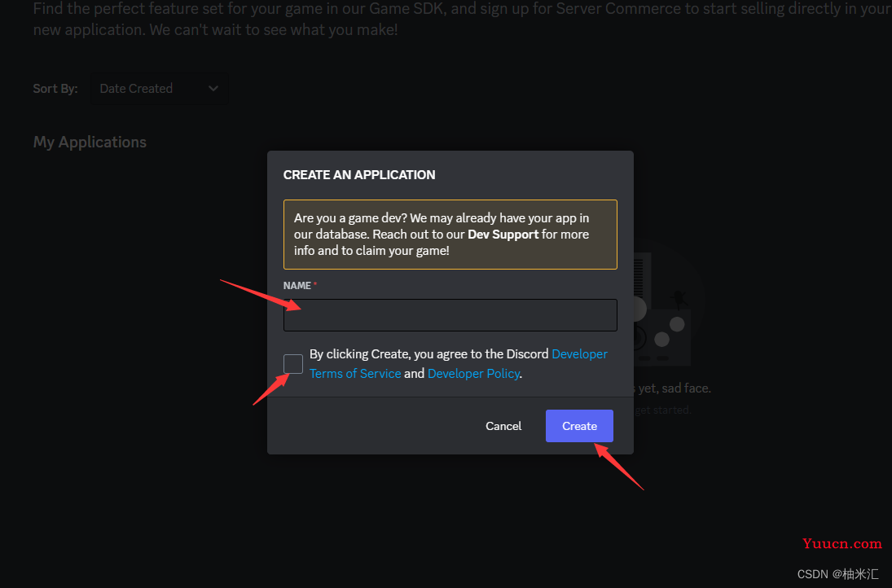Click the yellow-bordered game dev notice box
892x588 pixels.
coord(450,235)
